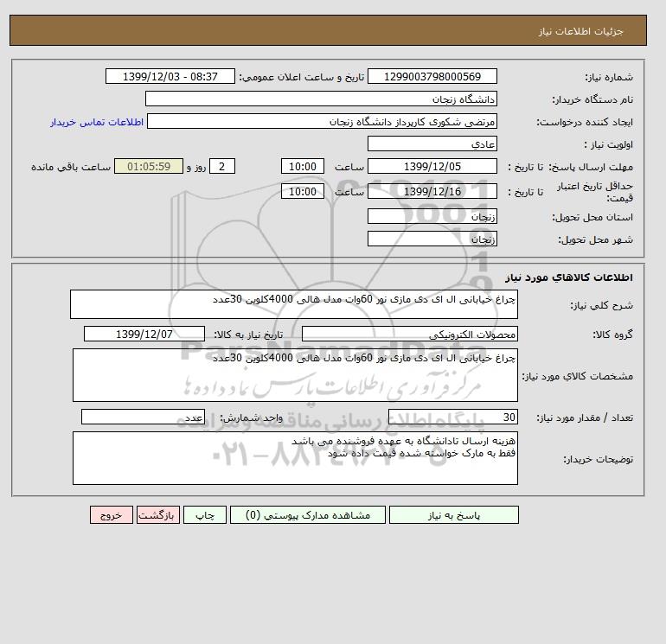Click the need date field 1399/12/07
This screenshot has width=666, height=644.
144,334
